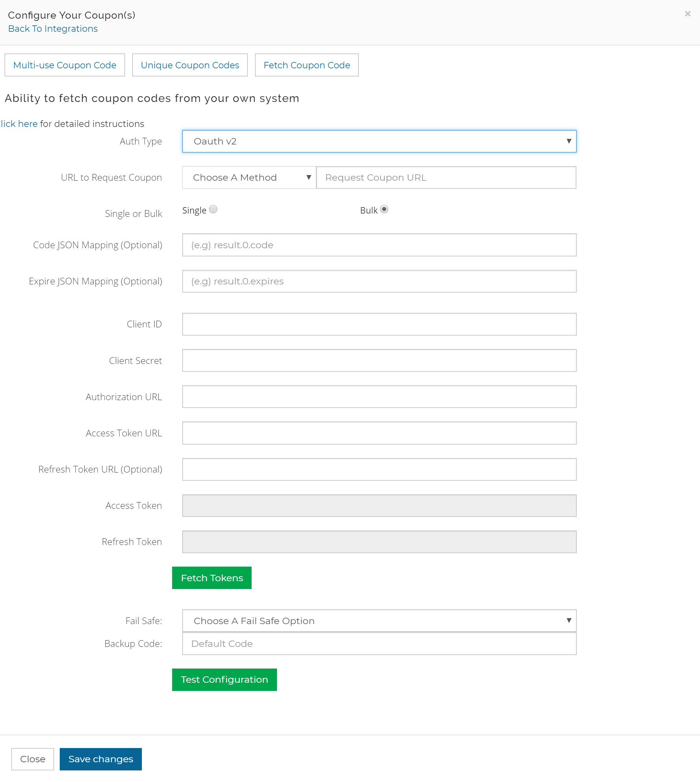Select the Bulk radio button
The width and height of the screenshot is (700, 782).
384,209
